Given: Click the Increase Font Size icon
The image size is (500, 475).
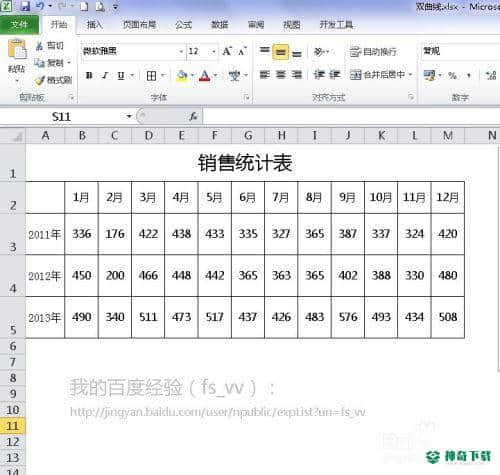Looking at the screenshot, I should click(x=227, y=51).
